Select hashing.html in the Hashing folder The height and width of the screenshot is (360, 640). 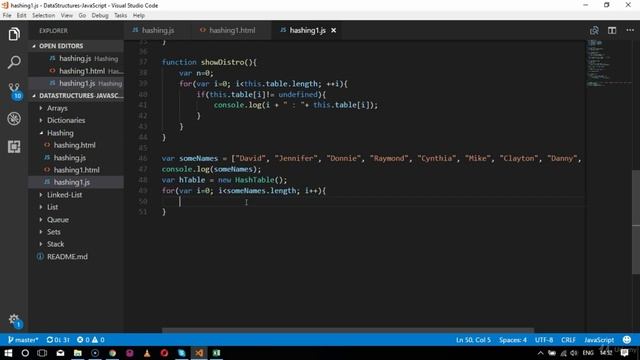75,145
